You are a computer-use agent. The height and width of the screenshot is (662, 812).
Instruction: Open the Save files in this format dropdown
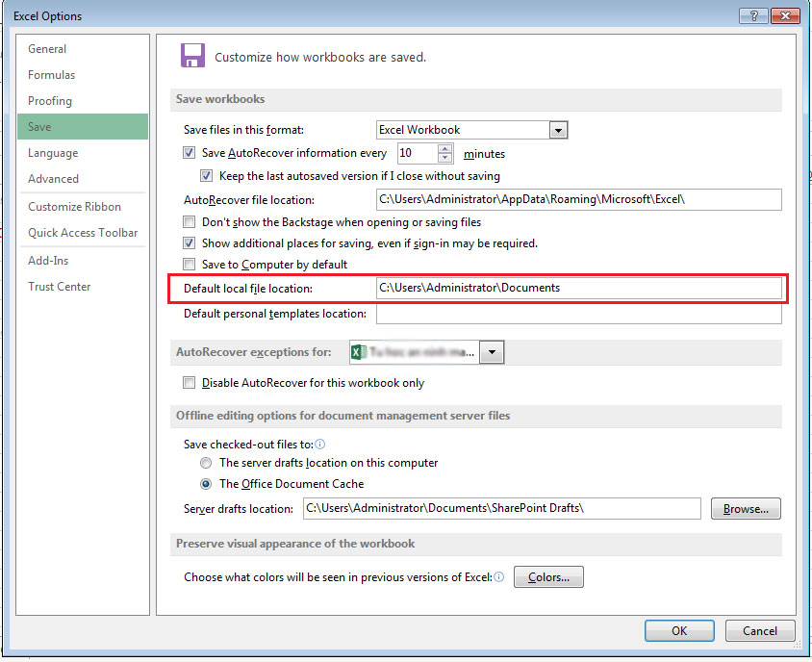[559, 129]
